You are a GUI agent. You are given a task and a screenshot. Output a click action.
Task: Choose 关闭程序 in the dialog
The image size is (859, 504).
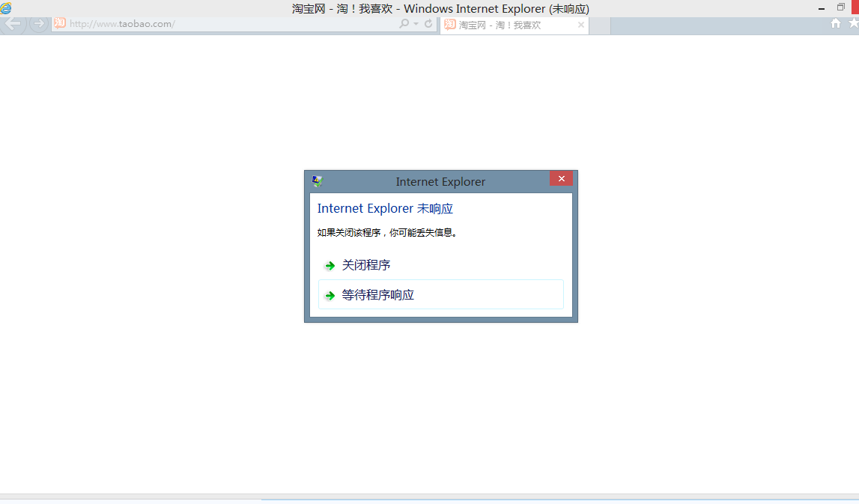(x=441, y=265)
